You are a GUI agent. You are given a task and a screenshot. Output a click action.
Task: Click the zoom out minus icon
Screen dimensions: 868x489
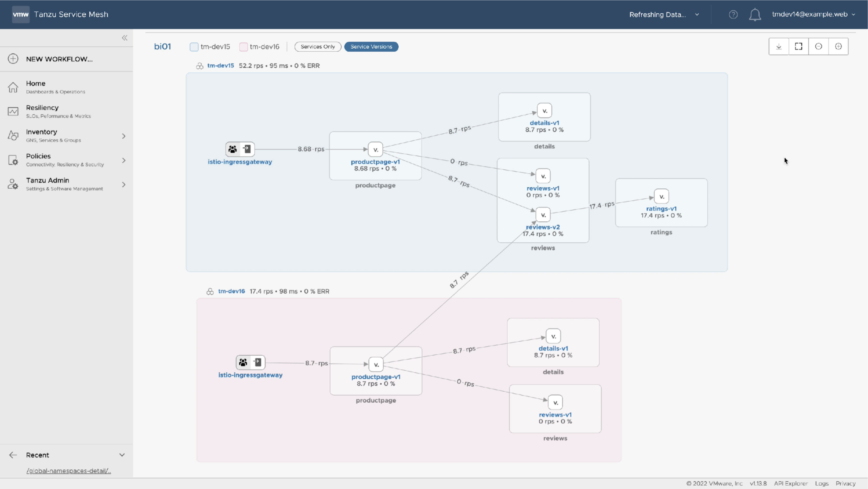tap(818, 46)
